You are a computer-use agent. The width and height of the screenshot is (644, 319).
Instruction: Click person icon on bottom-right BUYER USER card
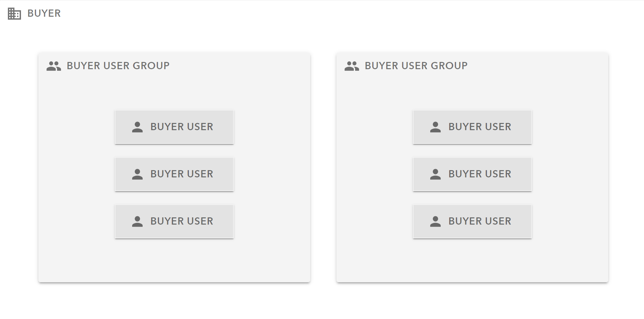point(435,222)
